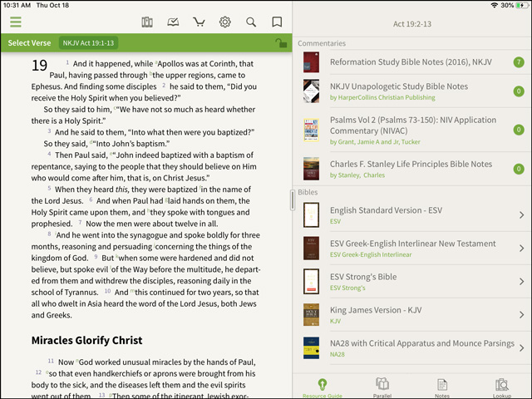This screenshot has height=399, width=532.
Task: Tap ESV Strong's abbreviation label
Action: click(x=347, y=288)
